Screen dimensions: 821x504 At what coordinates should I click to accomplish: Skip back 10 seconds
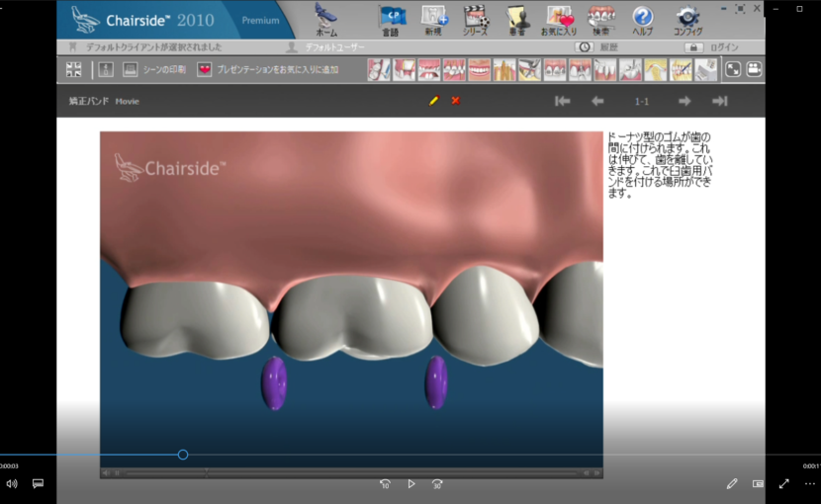point(385,484)
